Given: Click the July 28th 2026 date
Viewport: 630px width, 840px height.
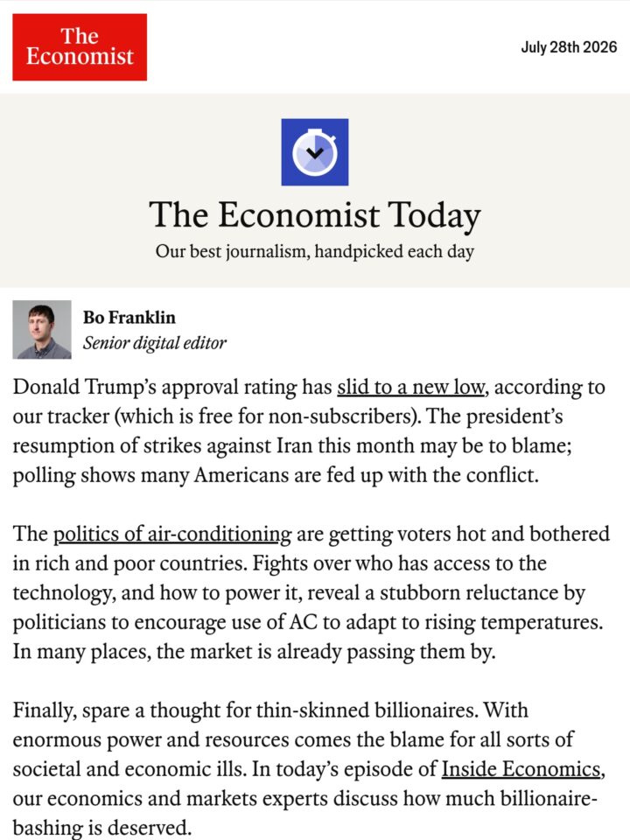Looking at the screenshot, I should (569, 47).
